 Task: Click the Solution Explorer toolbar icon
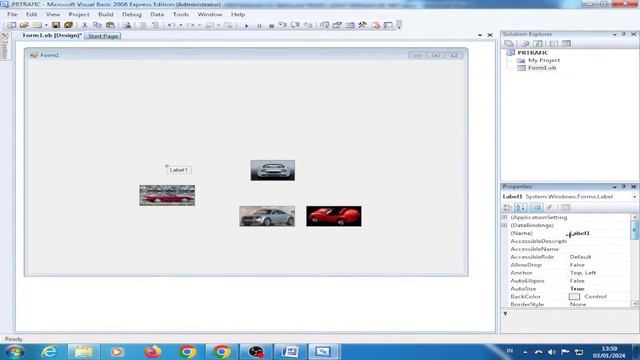coord(324,25)
